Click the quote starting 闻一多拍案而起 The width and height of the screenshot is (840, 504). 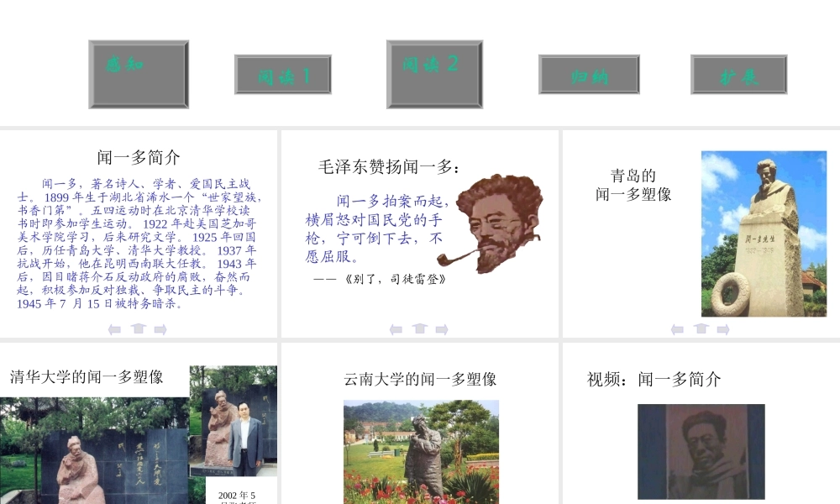[377, 228]
